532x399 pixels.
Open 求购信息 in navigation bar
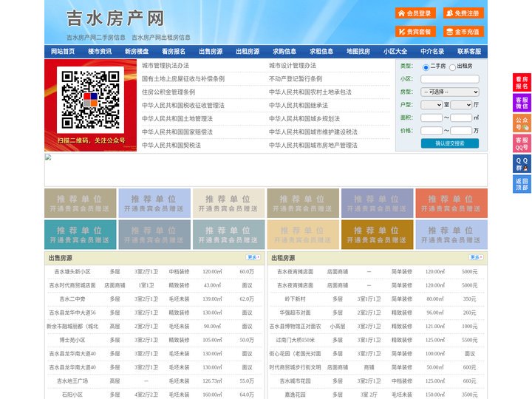pyautogui.click(x=284, y=52)
